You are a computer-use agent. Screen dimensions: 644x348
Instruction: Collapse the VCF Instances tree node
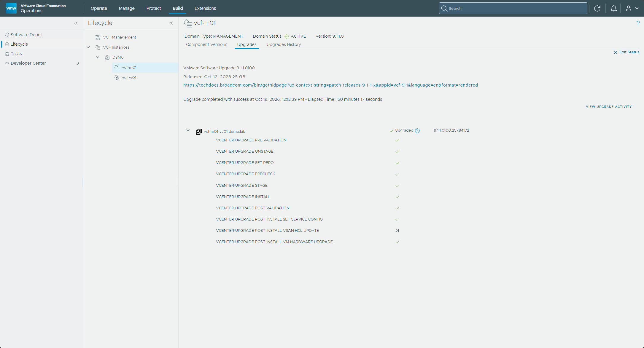[x=88, y=47]
